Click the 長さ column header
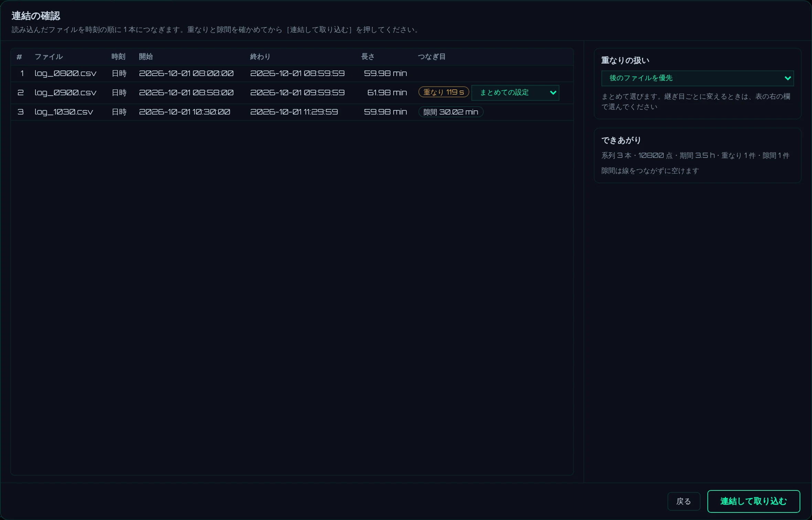812x520 pixels. (367, 56)
